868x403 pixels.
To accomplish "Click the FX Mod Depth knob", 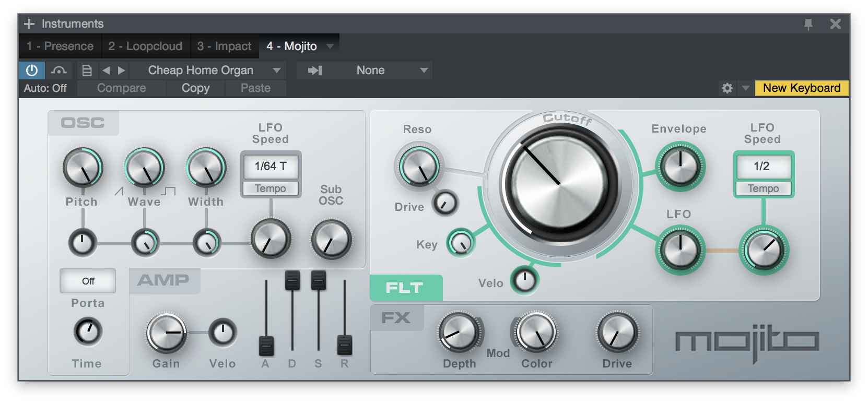I will point(459,332).
